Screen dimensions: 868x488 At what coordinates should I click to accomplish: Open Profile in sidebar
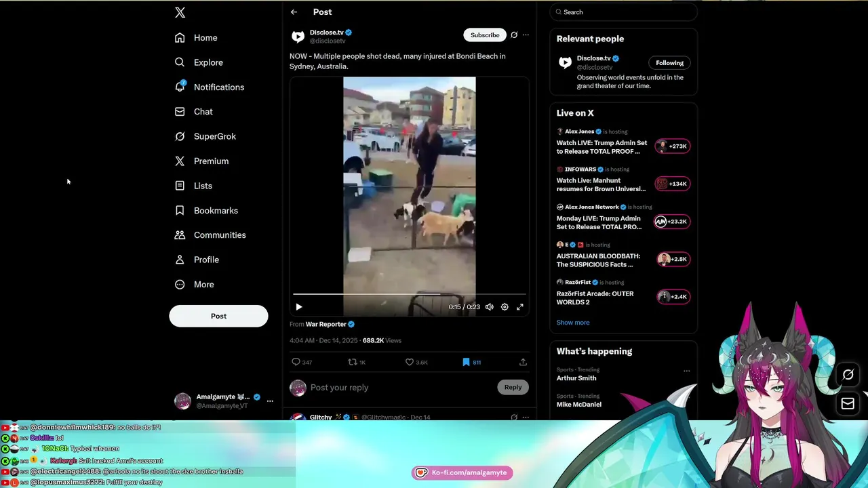[197, 260]
